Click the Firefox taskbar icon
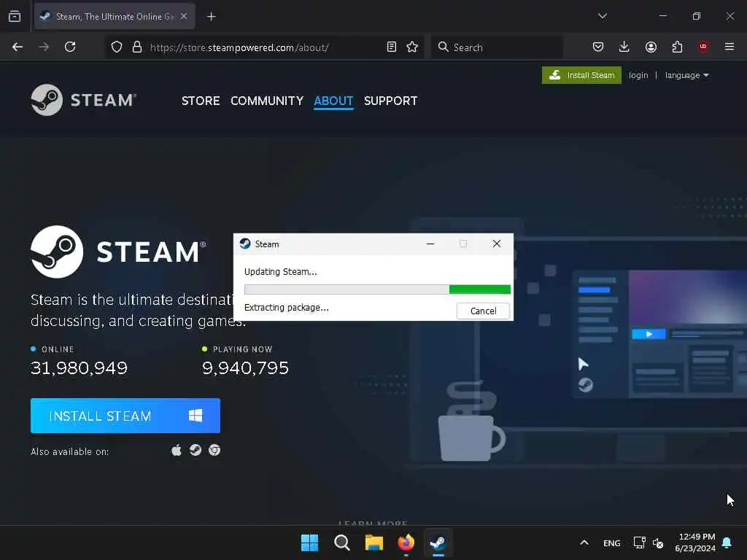The width and height of the screenshot is (747, 560). point(406,542)
